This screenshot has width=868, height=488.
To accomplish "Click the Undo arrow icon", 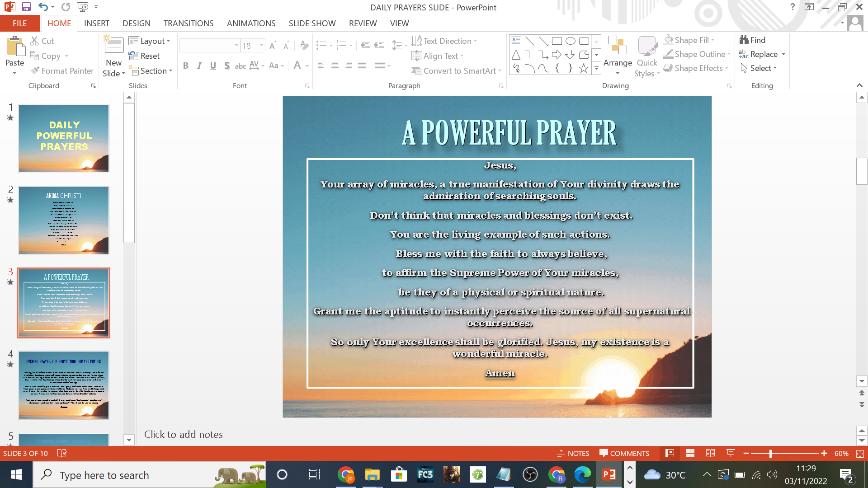I will 43,7.
